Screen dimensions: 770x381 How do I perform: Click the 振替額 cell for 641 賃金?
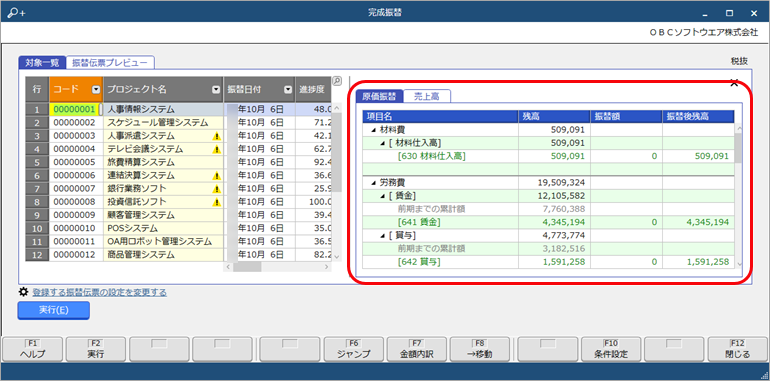[x=626, y=222]
